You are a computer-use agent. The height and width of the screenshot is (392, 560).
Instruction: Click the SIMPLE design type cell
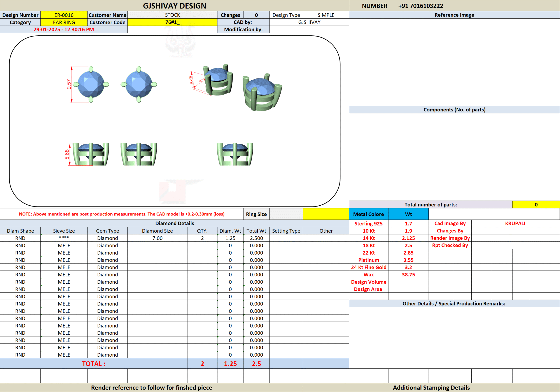[326, 15]
